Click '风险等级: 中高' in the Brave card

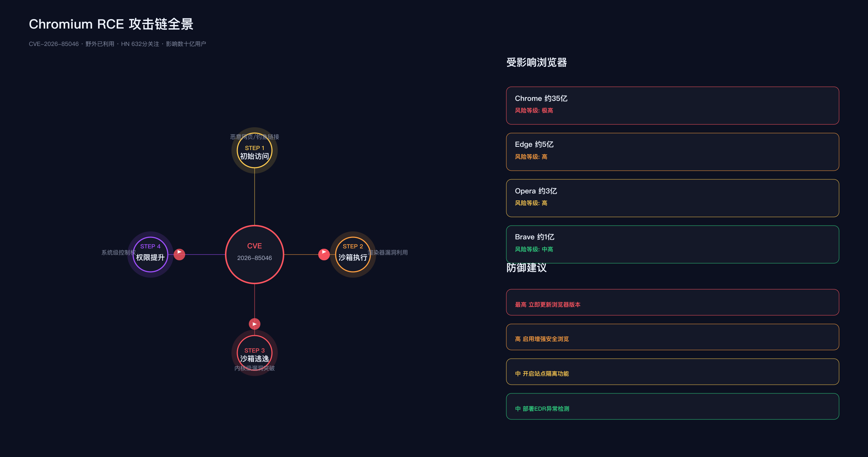(534, 249)
